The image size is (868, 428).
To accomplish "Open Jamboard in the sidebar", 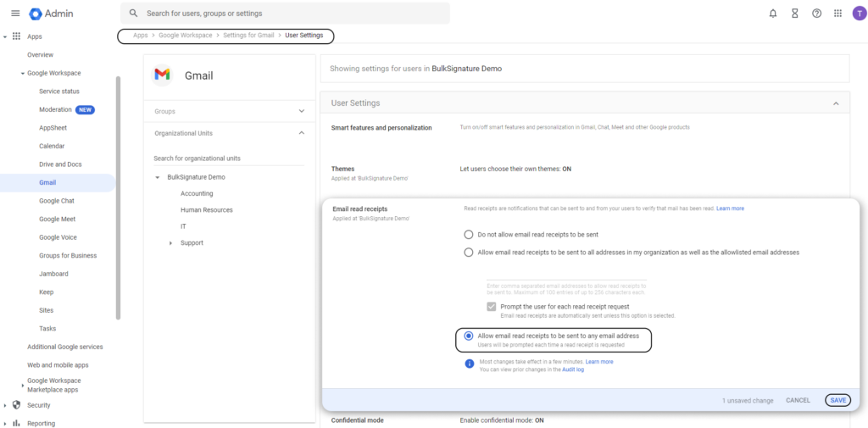I will [x=54, y=274].
